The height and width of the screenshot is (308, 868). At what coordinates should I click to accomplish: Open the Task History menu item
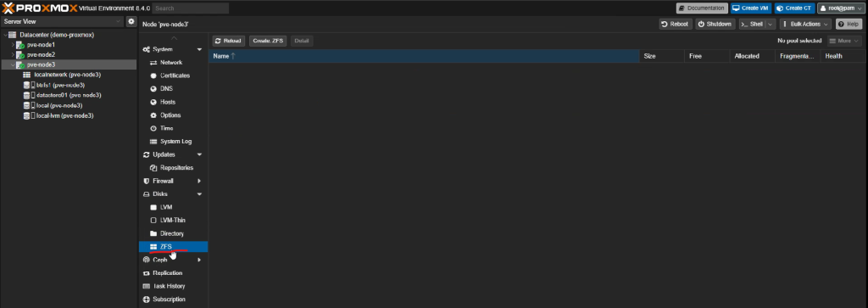173,287
